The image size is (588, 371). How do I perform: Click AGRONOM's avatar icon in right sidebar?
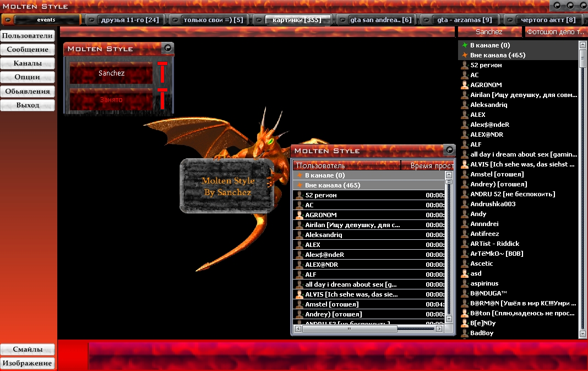(x=465, y=85)
